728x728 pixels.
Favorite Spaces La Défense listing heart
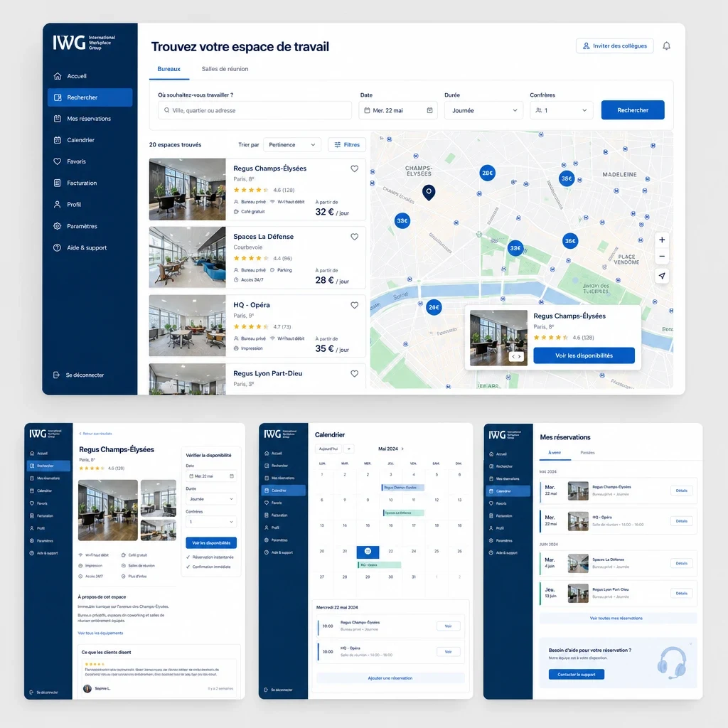354,237
